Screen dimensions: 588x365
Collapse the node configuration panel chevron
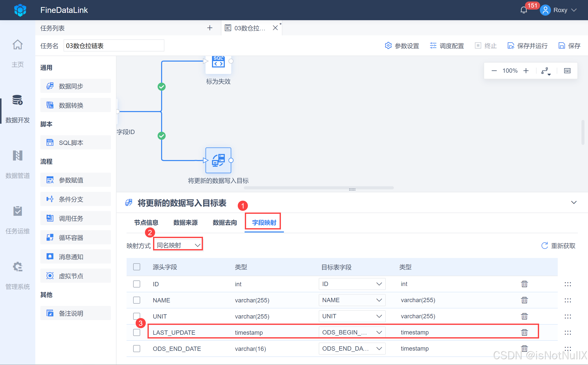(x=574, y=202)
